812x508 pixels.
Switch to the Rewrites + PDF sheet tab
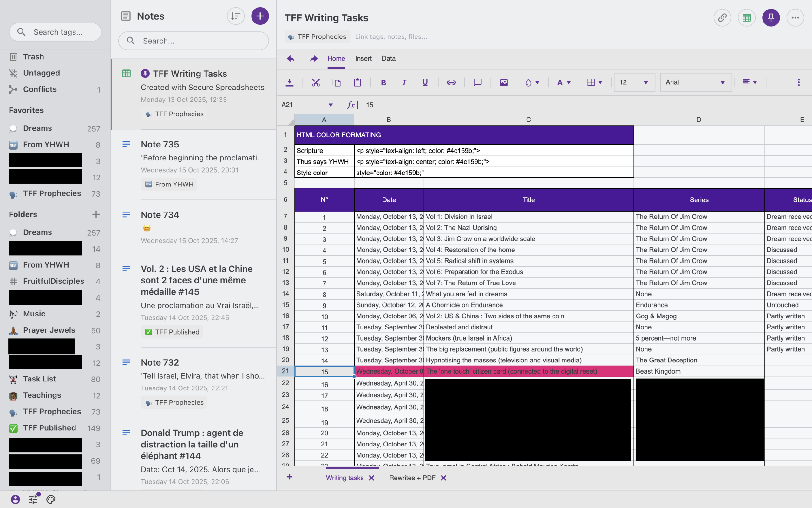pos(412,478)
